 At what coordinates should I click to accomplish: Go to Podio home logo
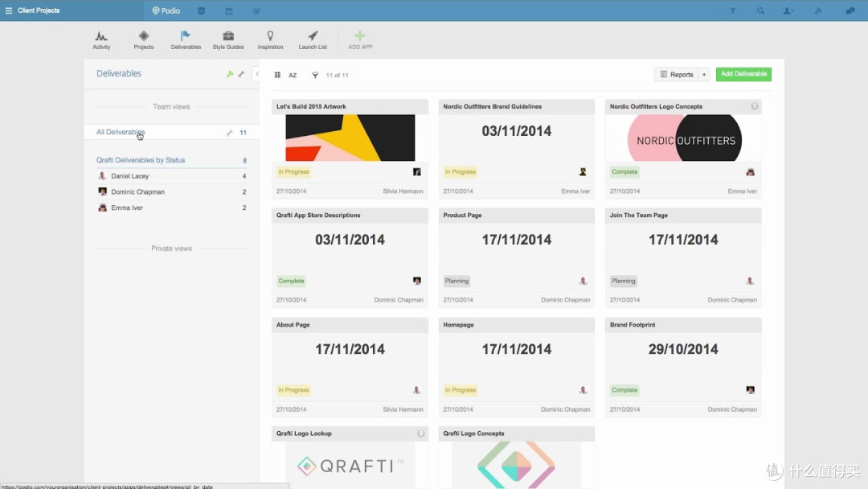tap(166, 10)
